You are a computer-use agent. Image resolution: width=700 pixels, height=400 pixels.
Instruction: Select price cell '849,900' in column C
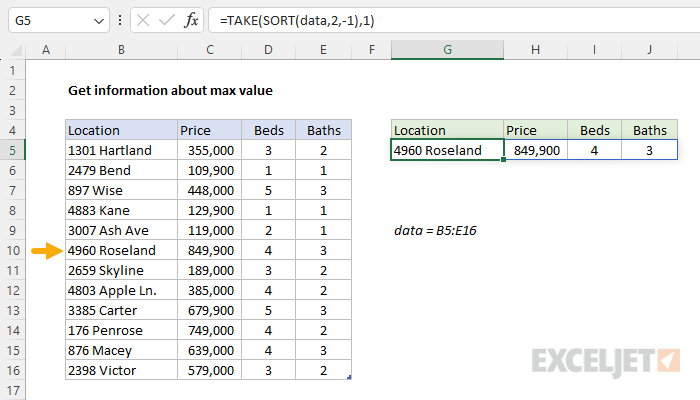[209, 250]
